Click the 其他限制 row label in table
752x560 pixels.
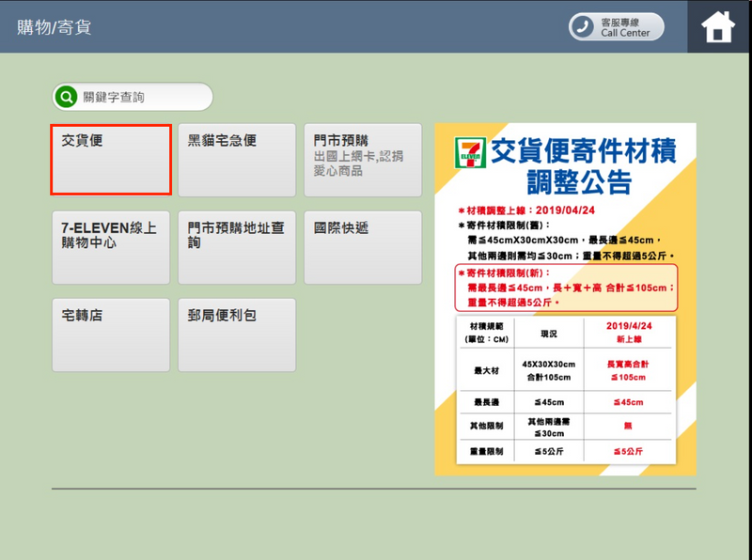(486, 426)
